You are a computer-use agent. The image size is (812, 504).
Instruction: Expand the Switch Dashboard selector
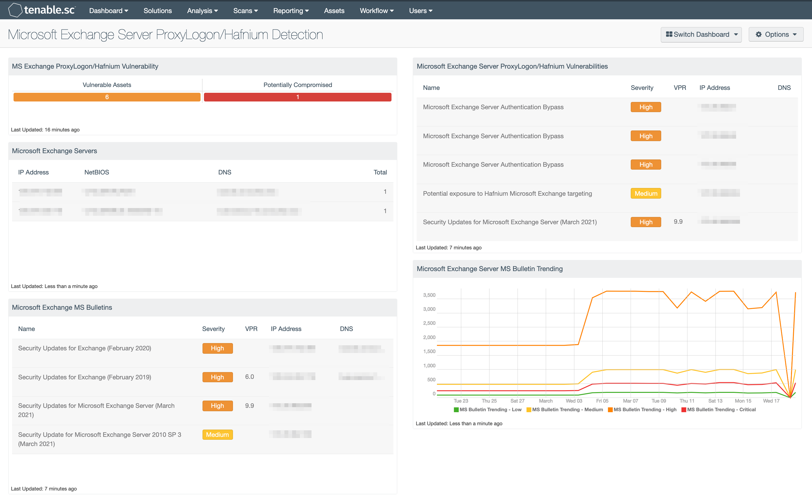701,34
